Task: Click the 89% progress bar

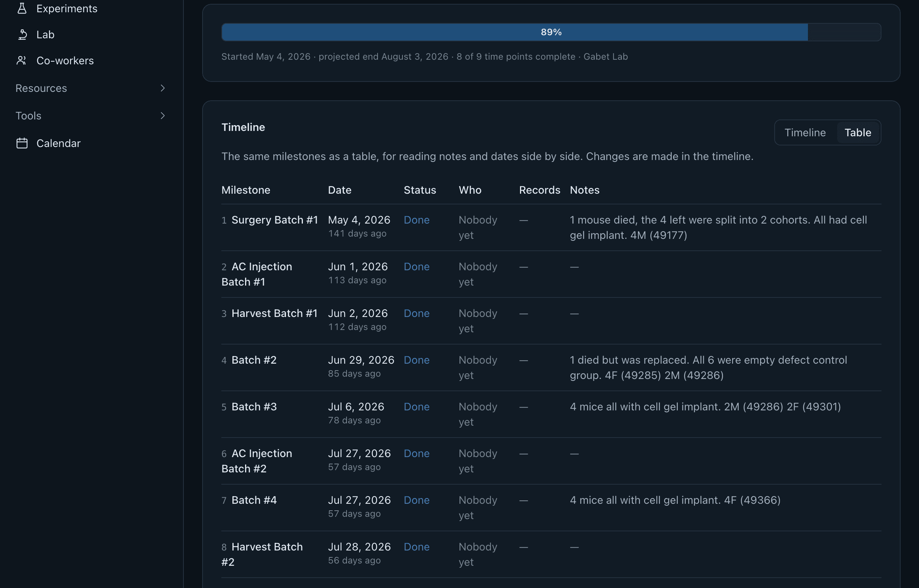Action: (551, 32)
